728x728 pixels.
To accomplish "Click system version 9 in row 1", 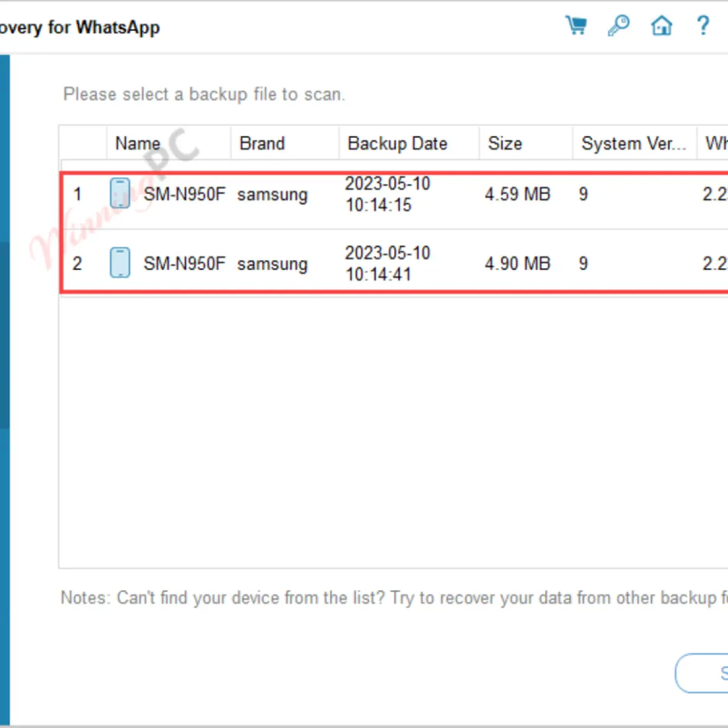I will click(x=583, y=194).
